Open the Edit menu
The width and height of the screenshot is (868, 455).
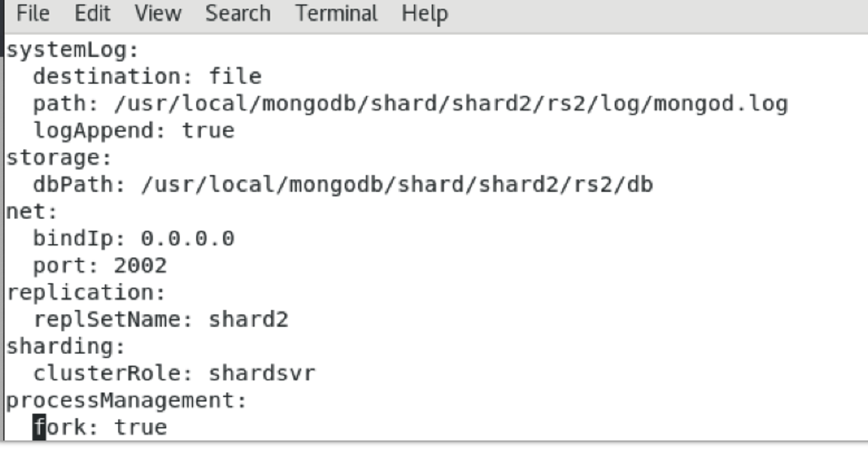click(x=93, y=13)
